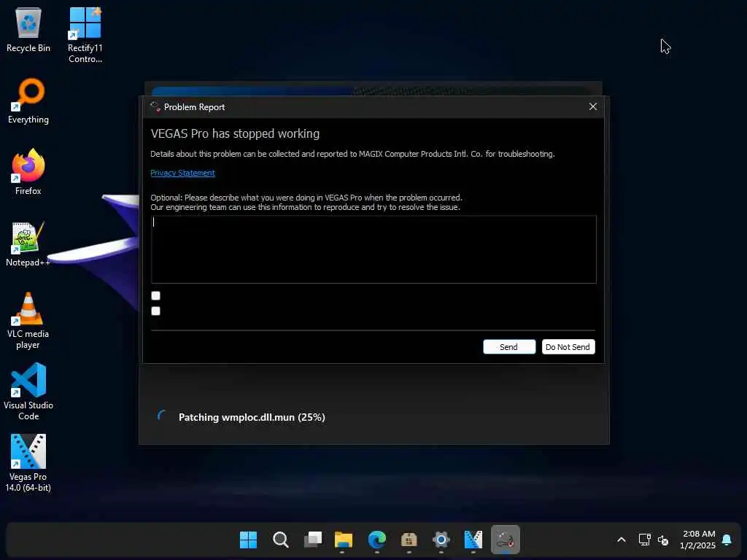
Task: Open VLC media player shortcut
Action: [28, 321]
